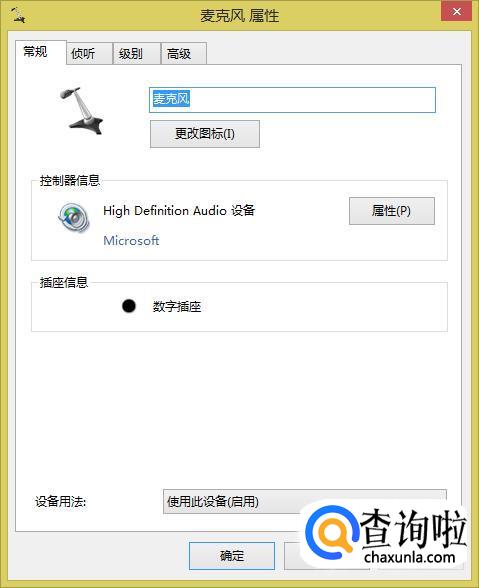Click the black digital jack circle icon

click(x=129, y=306)
